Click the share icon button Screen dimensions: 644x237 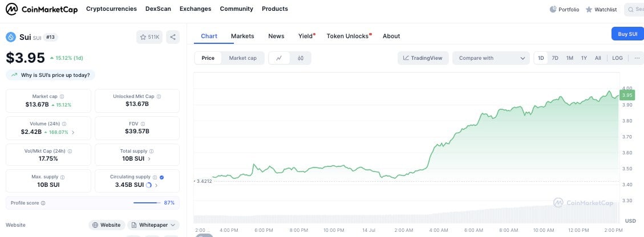coord(173,37)
